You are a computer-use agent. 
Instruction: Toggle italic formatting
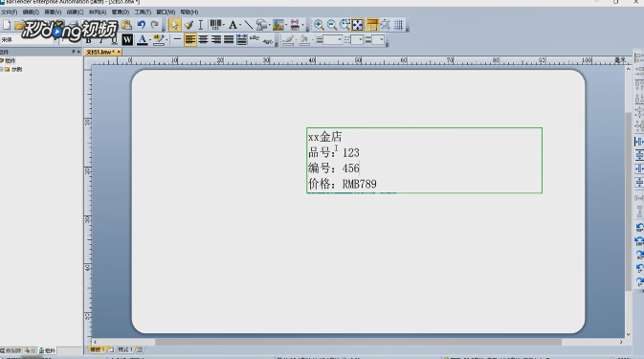101,40
